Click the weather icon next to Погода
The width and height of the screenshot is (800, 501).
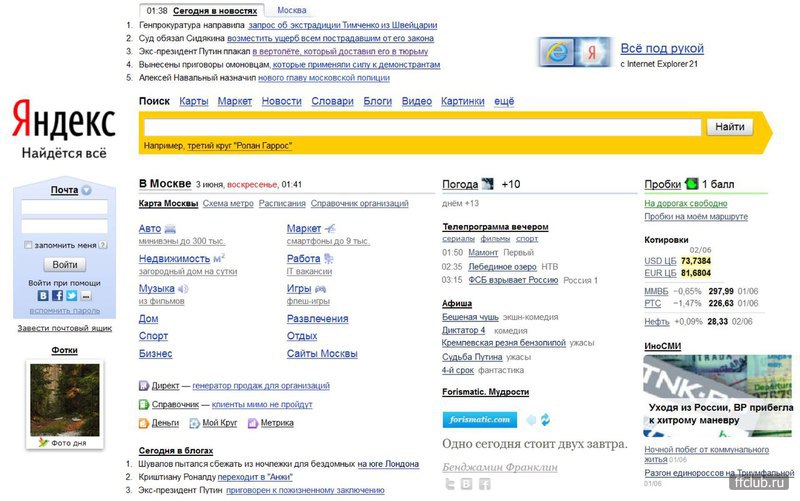pyautogui.click(x=488, y=184)
